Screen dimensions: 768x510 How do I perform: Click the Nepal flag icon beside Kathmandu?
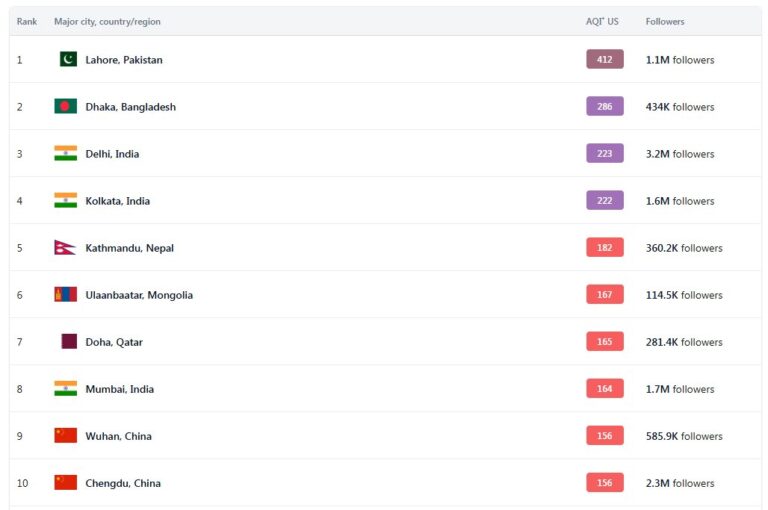tap(64, 247)
